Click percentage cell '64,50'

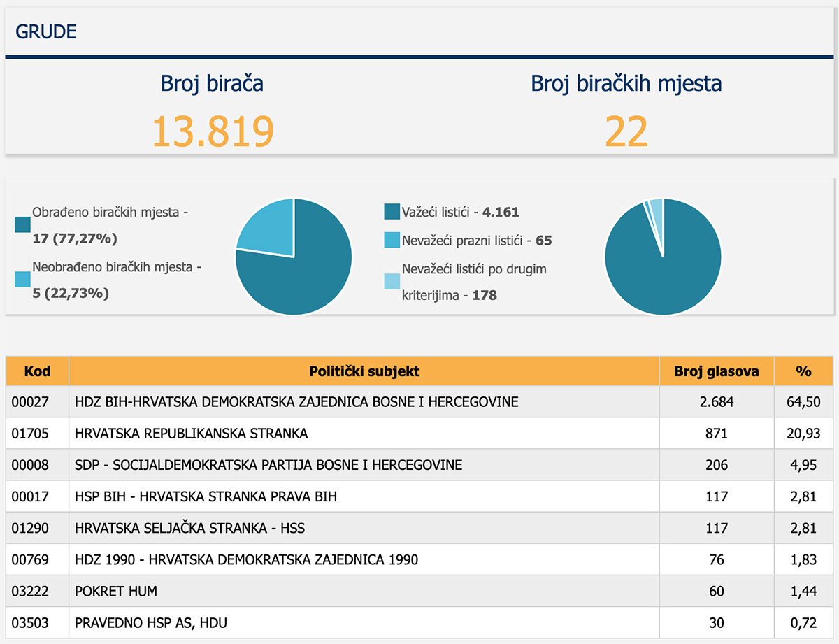(804, 402)
